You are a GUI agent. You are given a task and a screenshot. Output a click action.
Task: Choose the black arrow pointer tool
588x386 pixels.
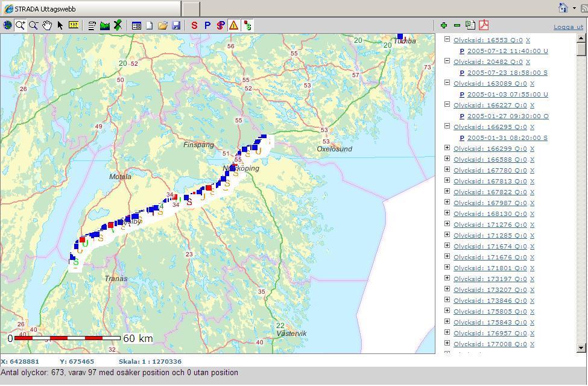(x=60, y=25)
